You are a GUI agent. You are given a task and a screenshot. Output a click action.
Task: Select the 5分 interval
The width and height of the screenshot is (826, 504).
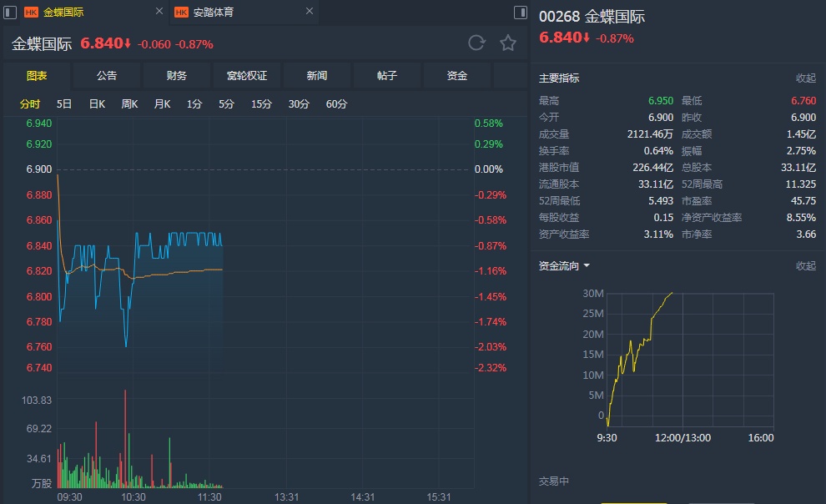coord(226,103)
